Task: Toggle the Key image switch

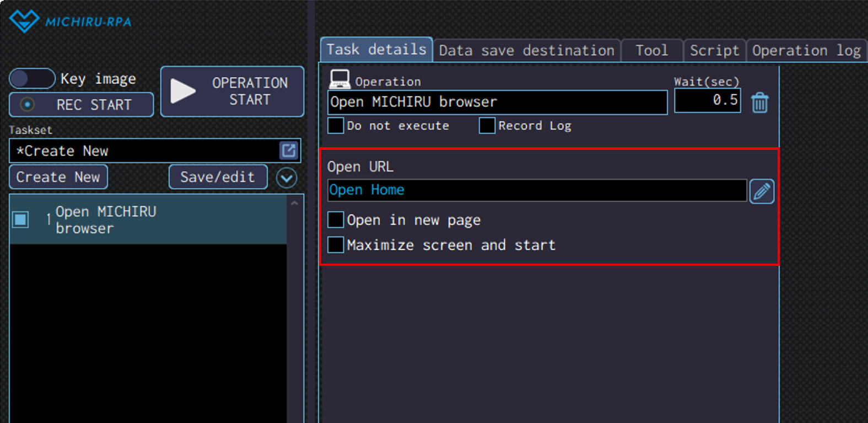Action: pos(32,78)
